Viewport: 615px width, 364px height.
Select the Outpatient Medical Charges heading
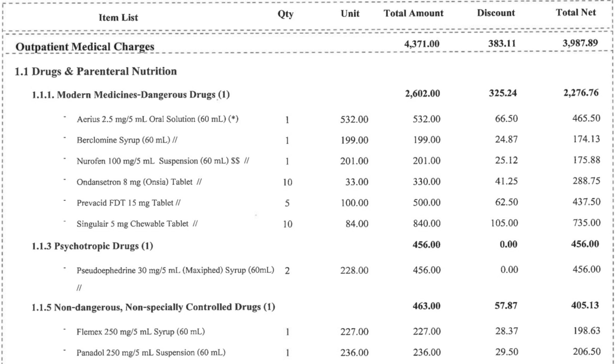[85, 47]
